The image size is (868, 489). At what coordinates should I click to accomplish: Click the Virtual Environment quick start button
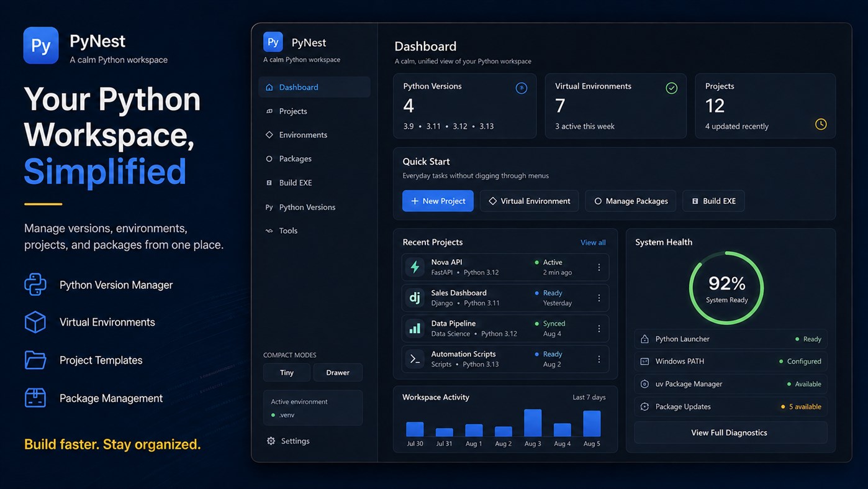tap(529, 201)
